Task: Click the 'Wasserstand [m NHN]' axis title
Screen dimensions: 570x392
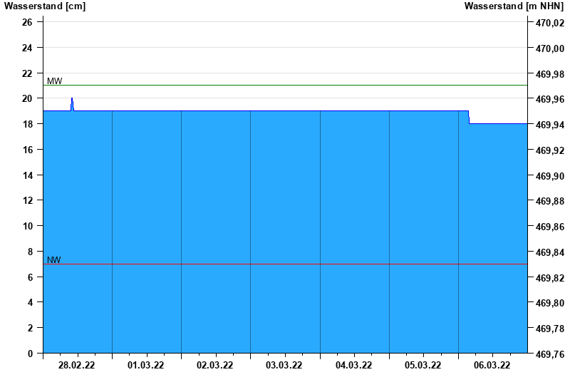Action: (514, 6)
